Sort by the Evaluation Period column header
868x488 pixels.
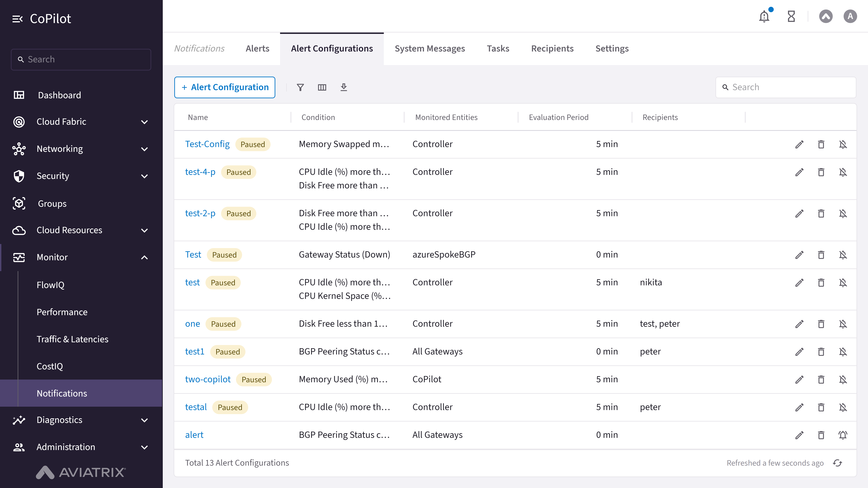558,118
